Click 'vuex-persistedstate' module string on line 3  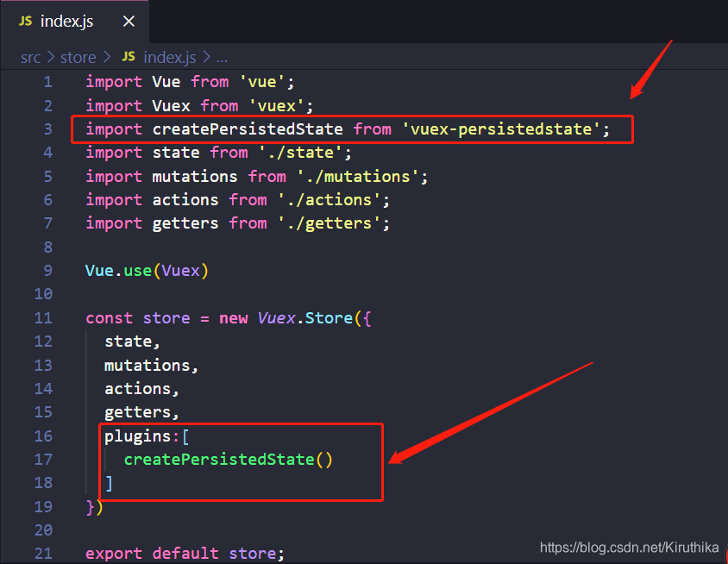coord(501,129)
